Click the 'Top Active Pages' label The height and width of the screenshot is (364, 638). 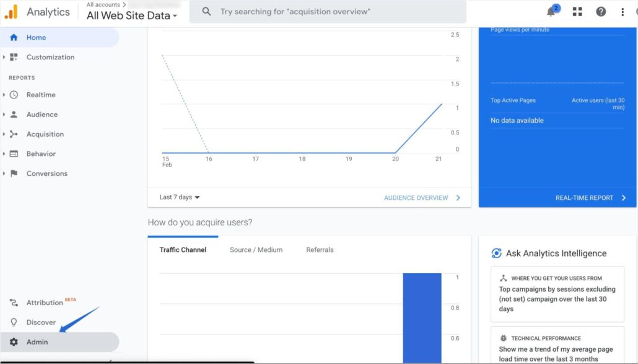pos(513,100)
